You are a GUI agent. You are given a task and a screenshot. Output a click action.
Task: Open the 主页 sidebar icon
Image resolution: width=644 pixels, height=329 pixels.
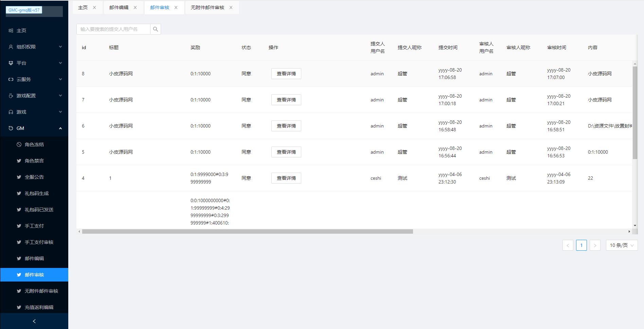point(10,30)
